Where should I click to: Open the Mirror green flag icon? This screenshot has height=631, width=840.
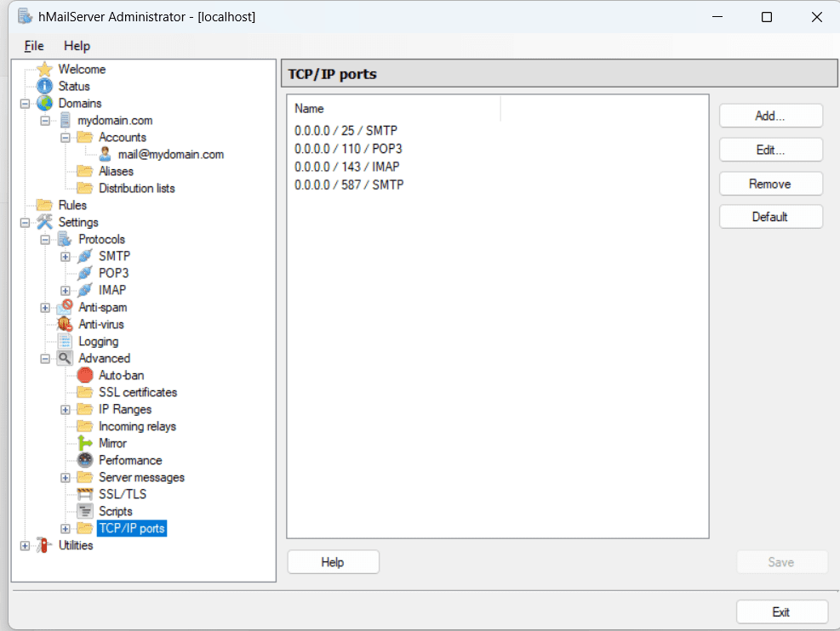pos(86,443)
